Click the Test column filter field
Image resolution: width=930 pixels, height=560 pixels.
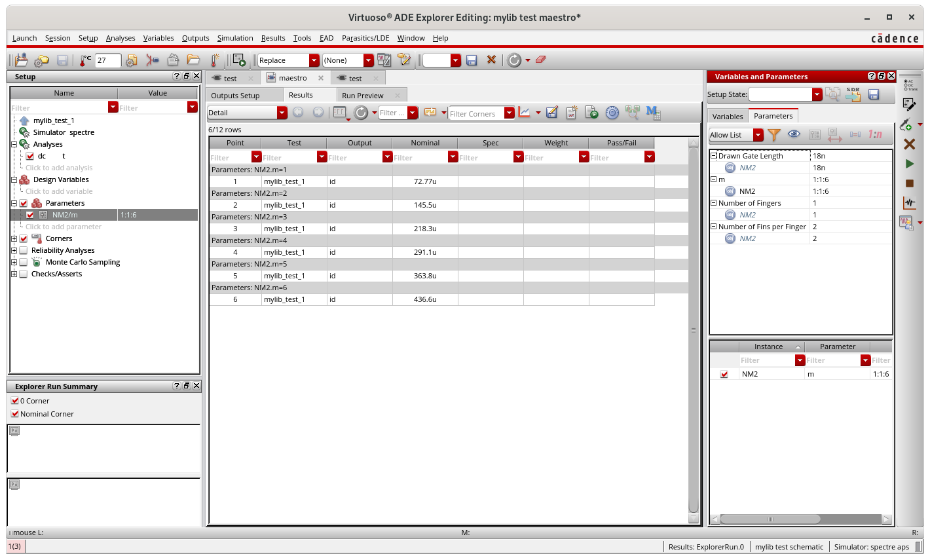pos(289,157)
